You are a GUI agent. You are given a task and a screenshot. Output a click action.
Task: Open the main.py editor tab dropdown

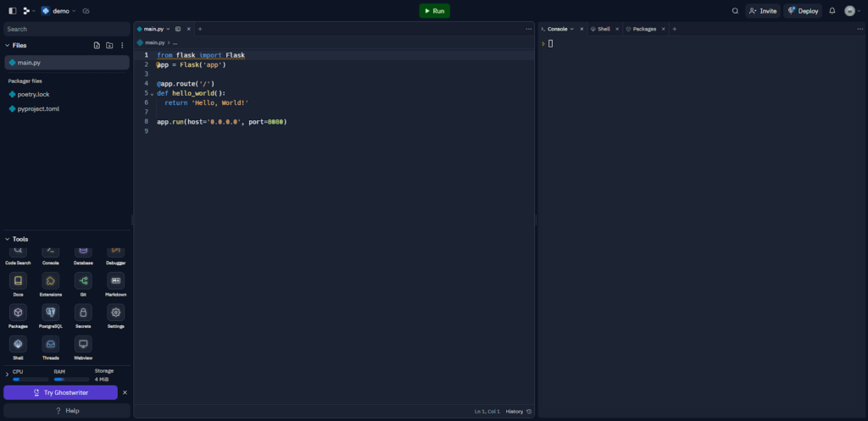[169, 29]
